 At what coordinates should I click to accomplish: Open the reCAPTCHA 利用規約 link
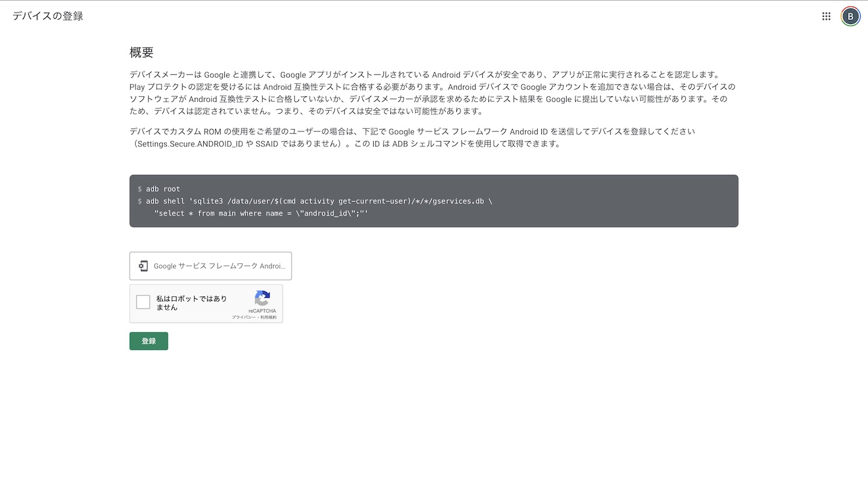pyautogui.click(x=269, y=317)
